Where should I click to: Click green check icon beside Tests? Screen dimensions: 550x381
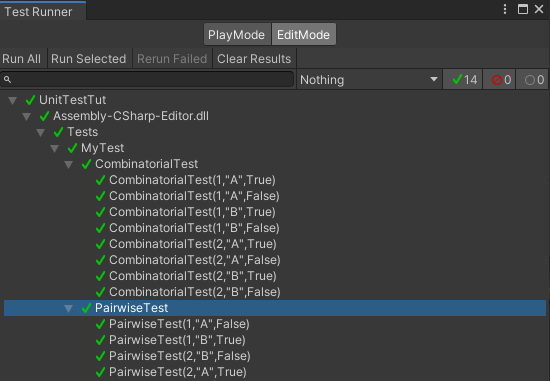point(58,132)
